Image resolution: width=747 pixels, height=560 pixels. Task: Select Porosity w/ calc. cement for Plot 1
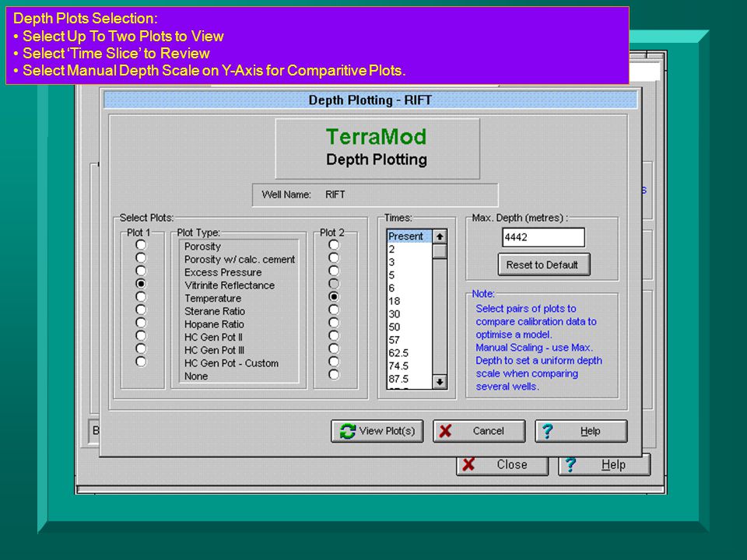(141, 257)
